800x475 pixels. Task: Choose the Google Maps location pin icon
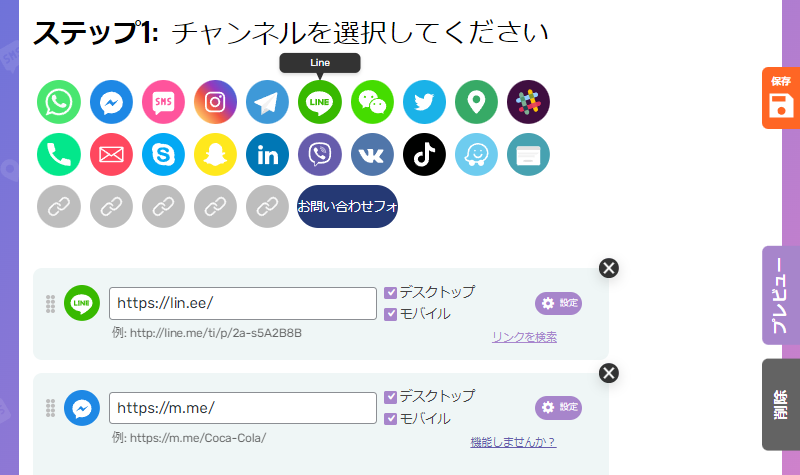[x=477, y=102]
